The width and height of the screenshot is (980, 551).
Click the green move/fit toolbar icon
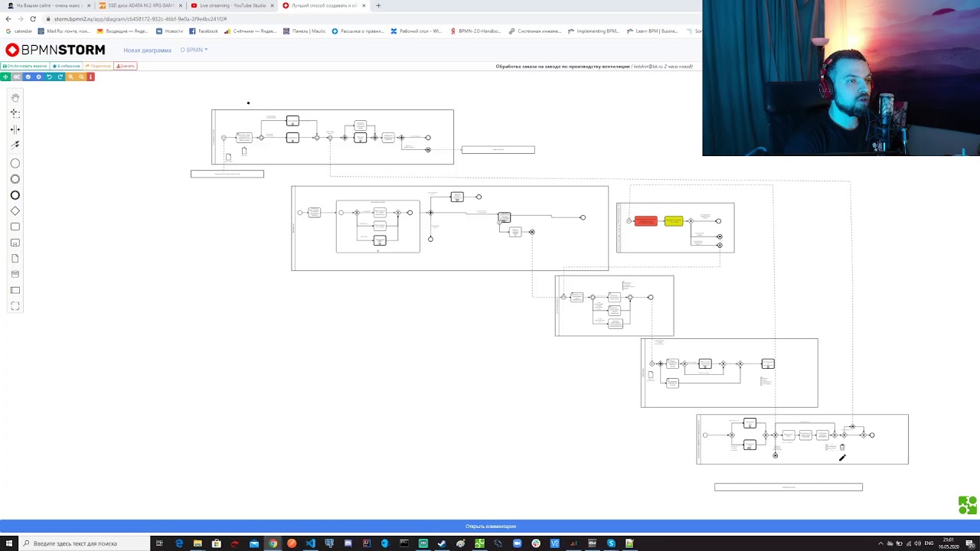pyautogui.click(x=5, y=77)
